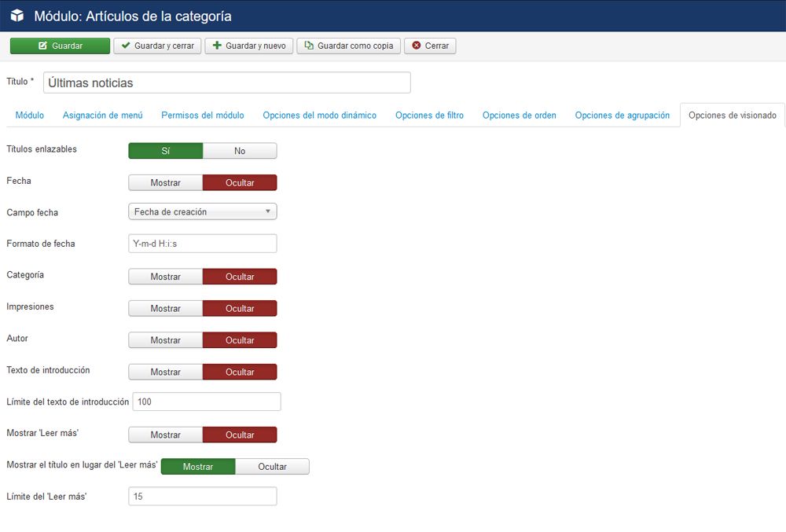Focus the Título input field
The width and height of the screenshot is (786, 532).
click(227, 83)
